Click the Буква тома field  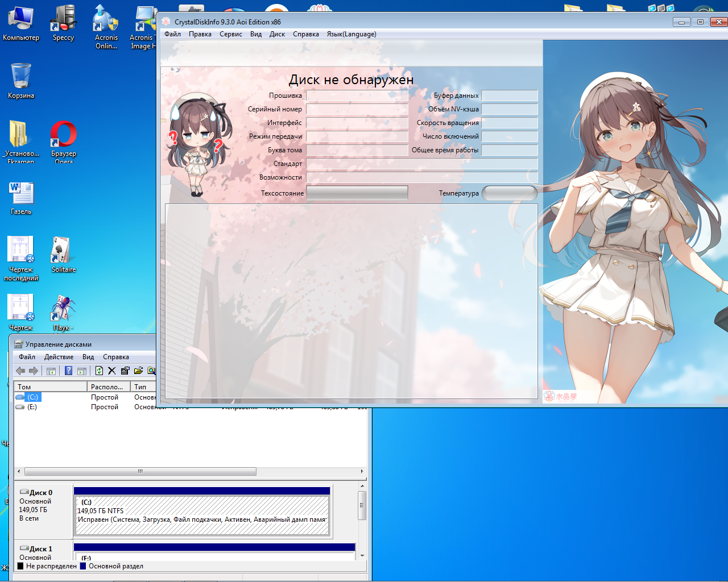[357, 150]
